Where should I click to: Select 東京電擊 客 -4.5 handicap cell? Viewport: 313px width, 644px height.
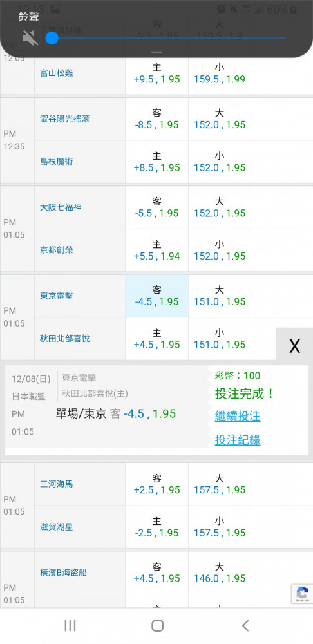[157, 296]
